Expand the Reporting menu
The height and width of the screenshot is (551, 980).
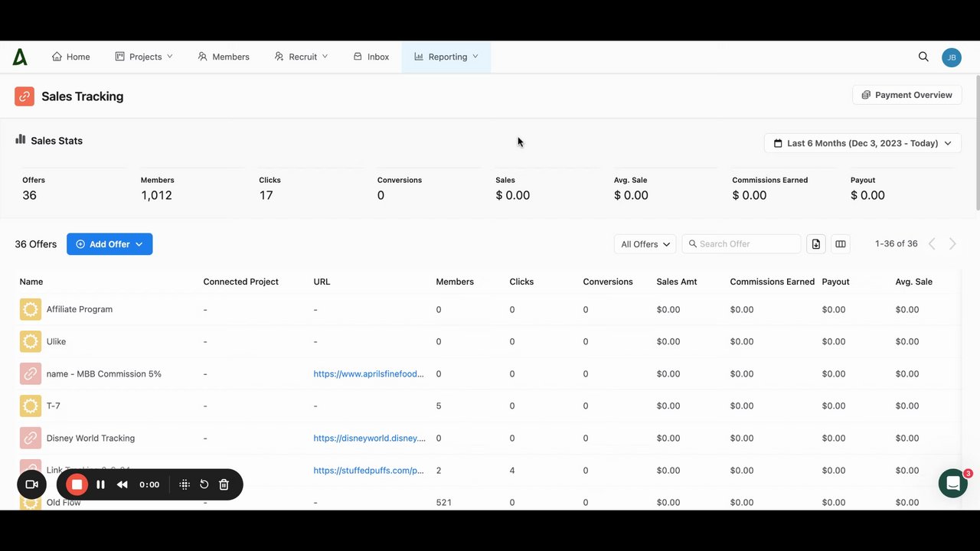pos(446,57)
